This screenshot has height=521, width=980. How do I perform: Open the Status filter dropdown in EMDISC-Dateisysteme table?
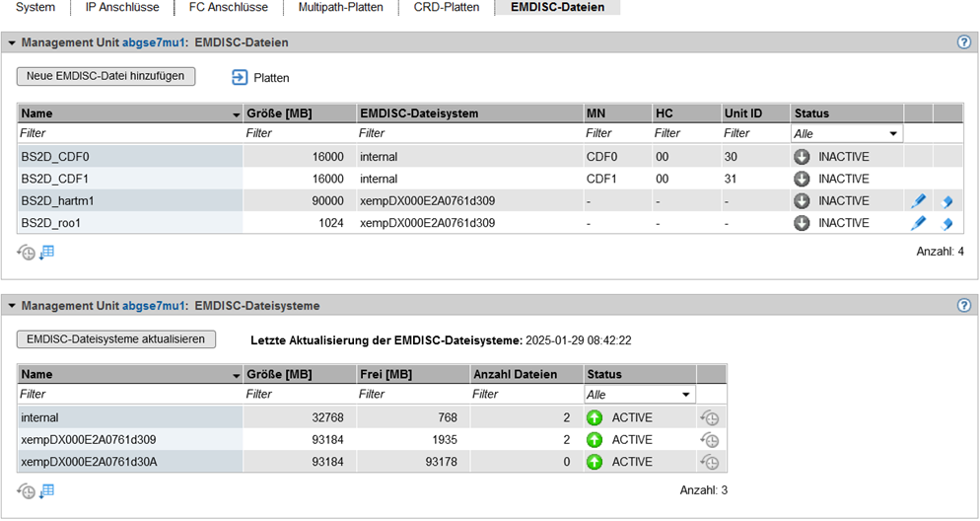click(640, 395)
